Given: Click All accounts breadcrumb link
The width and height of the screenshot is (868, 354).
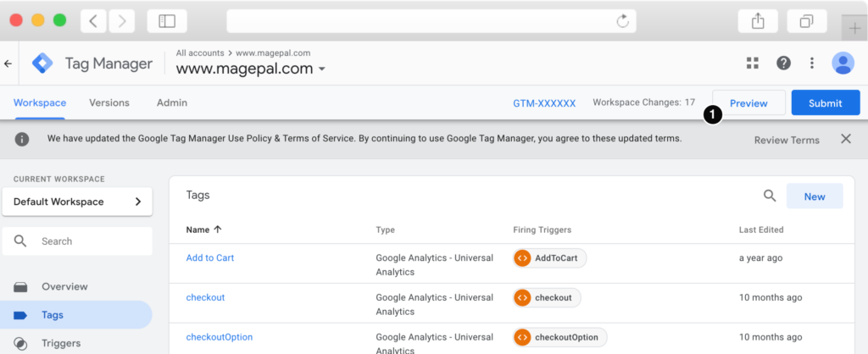Looking at the screenshot, I should 200,53.
